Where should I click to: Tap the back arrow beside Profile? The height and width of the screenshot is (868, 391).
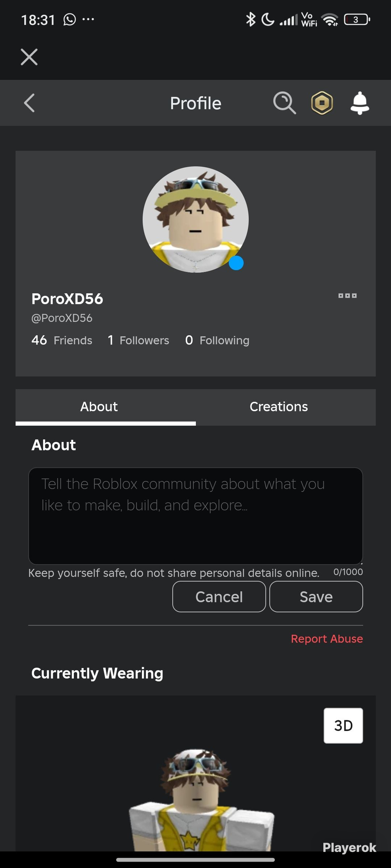(x=29, y=103)
